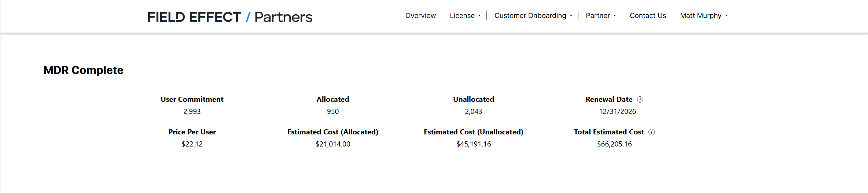The width and height of the screenshot is (868, 193).
Task: Click the caret next to Matt Murphy
Action: tap(727, 16)
